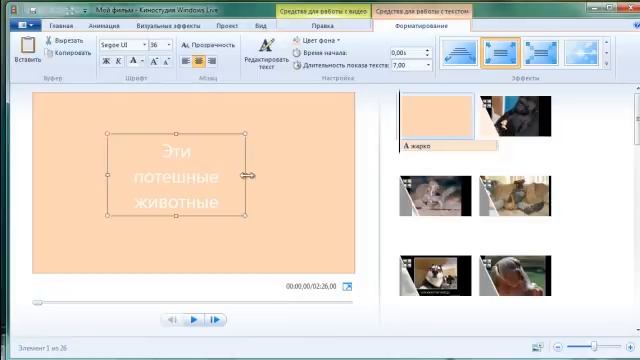The height and width of the screenshot is (360, 640).
Task: Align text to the left
Action: [186, 61]
